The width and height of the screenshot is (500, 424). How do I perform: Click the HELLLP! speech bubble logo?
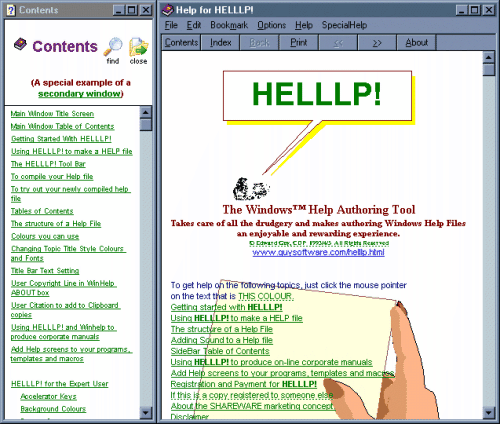pos(317,97)
